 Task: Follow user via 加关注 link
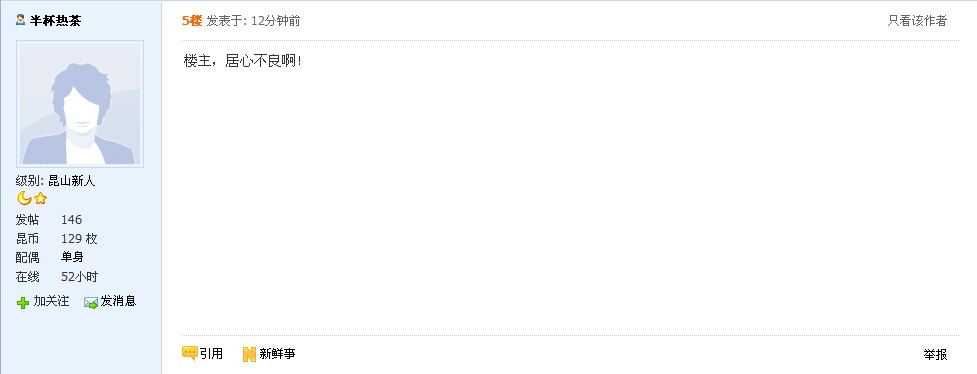coord(51,301)
